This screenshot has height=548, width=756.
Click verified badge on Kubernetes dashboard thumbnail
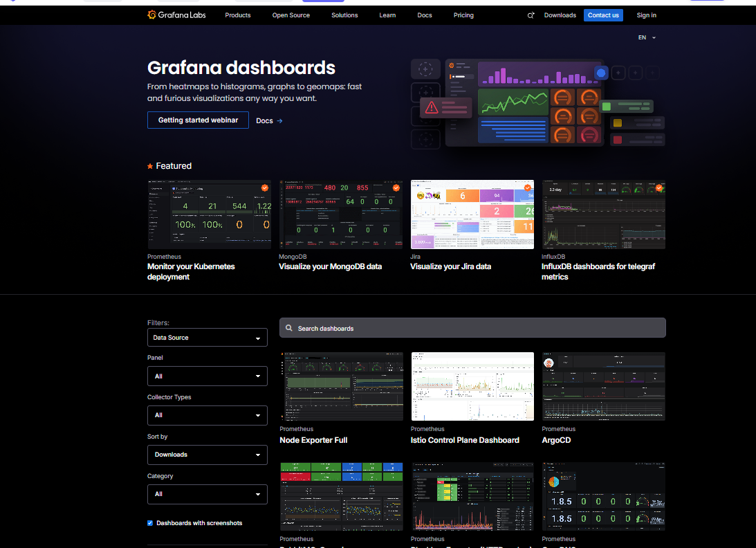tap(265, 188)
